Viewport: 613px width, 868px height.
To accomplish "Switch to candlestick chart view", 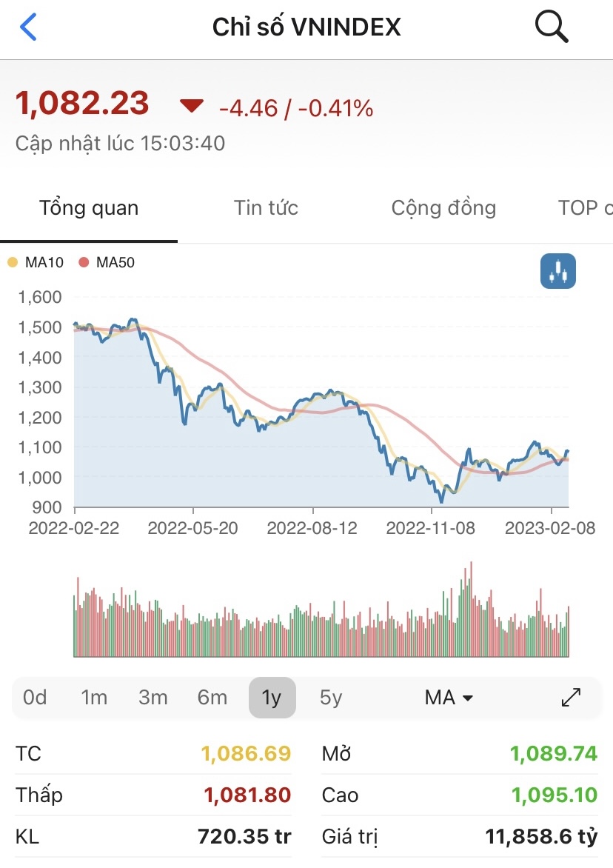I will [557, 270].
